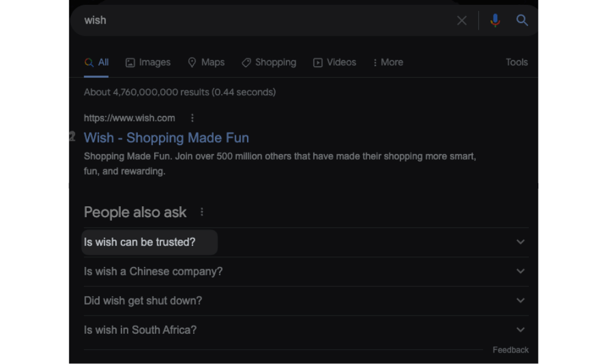Click the magnifying glass search icon
The width and height of the screenshot is (607, 364).
click(x=521, y=20)
